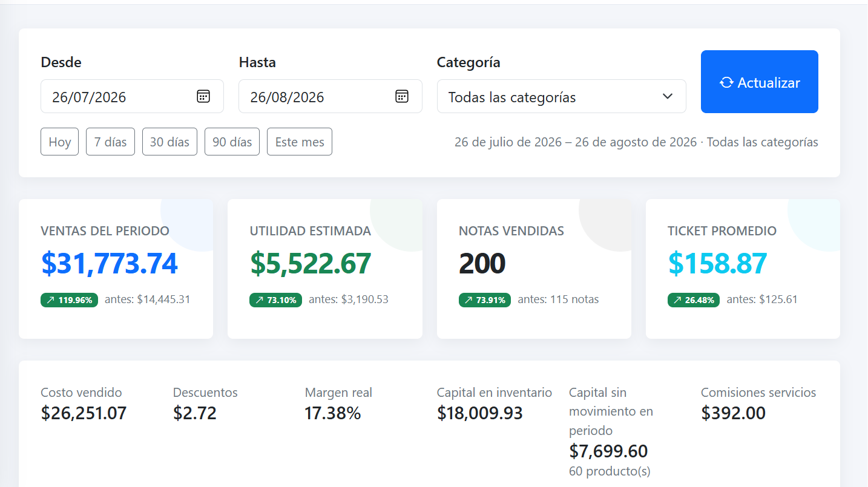Screen dimensions: 868x487
Task: Select the 30 días quick range
Action: pos(169,142)
